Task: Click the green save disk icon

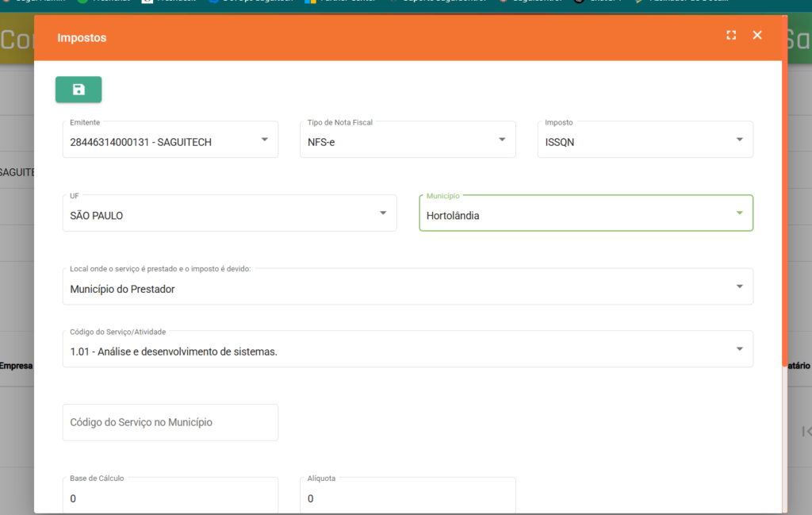Action: (x=79, y=90)
